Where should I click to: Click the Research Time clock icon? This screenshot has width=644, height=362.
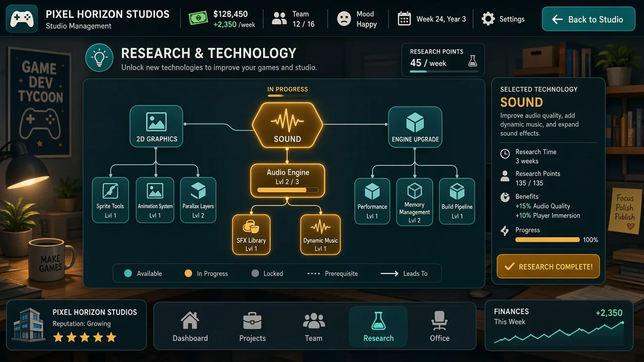tap(505, 154)
